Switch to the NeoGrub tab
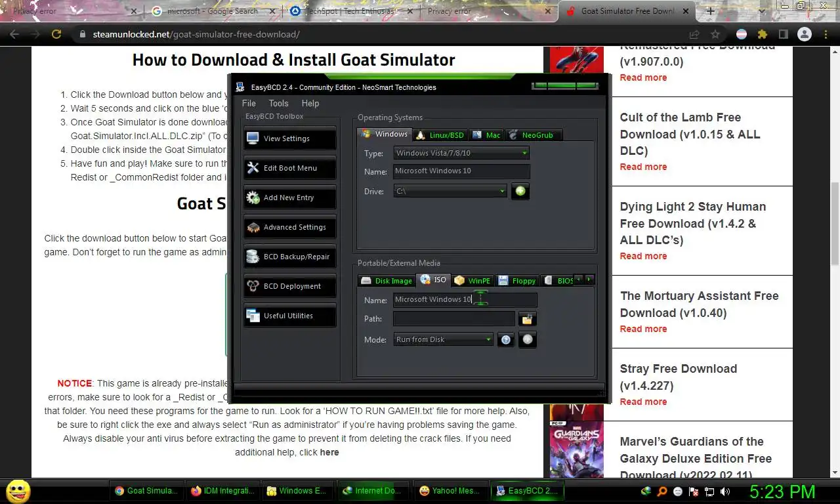This screenshot has height=504, width=840. tap(533, 135)
